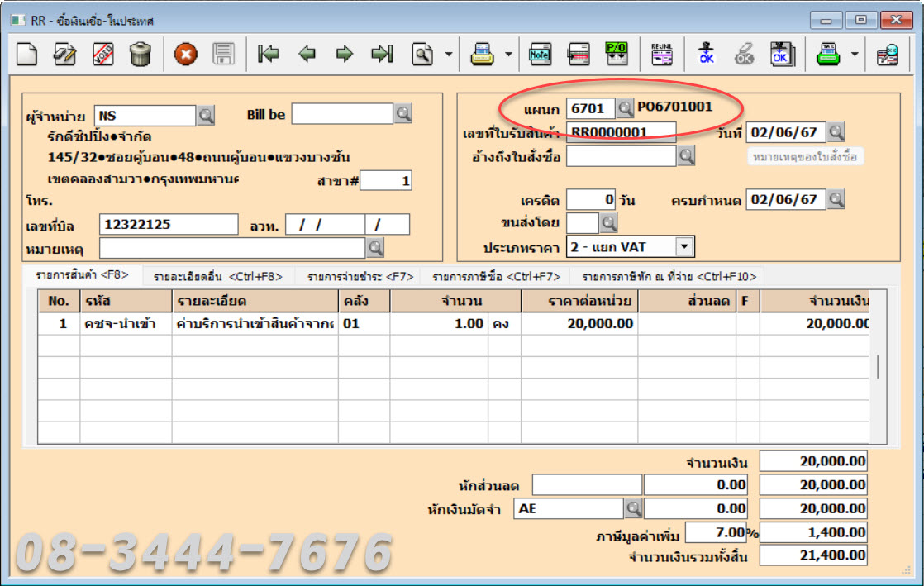Viewport: 924px width, 586px height.
Task: Click the greyed-out OK stamp icon
Action: [x=744, y=55]
